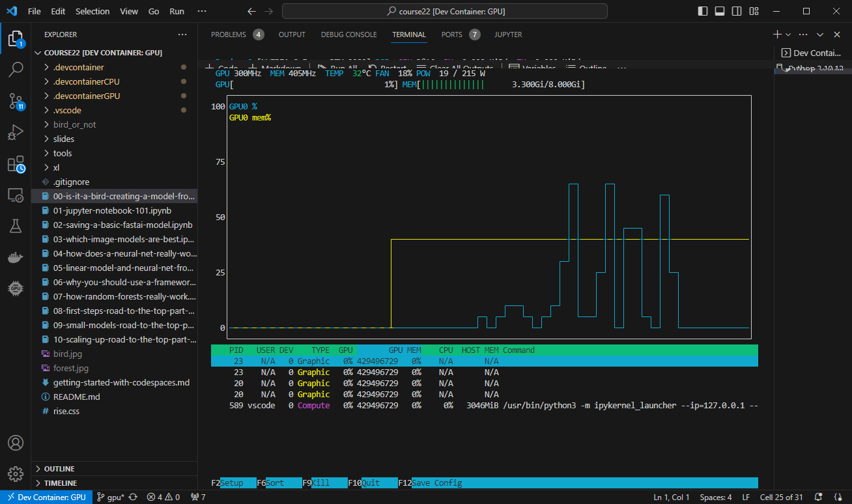The image size is (852, 504).
Task: Click the command center search box
Action: pos(445,11)
